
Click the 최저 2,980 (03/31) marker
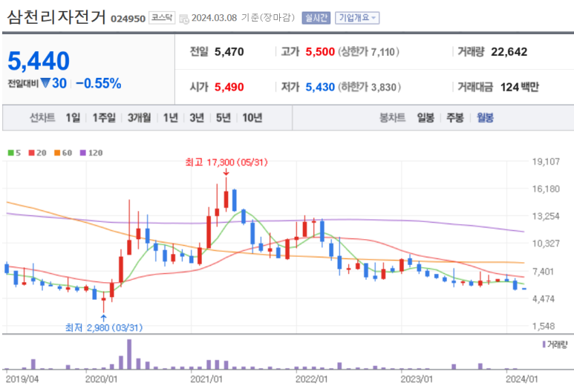104,327
